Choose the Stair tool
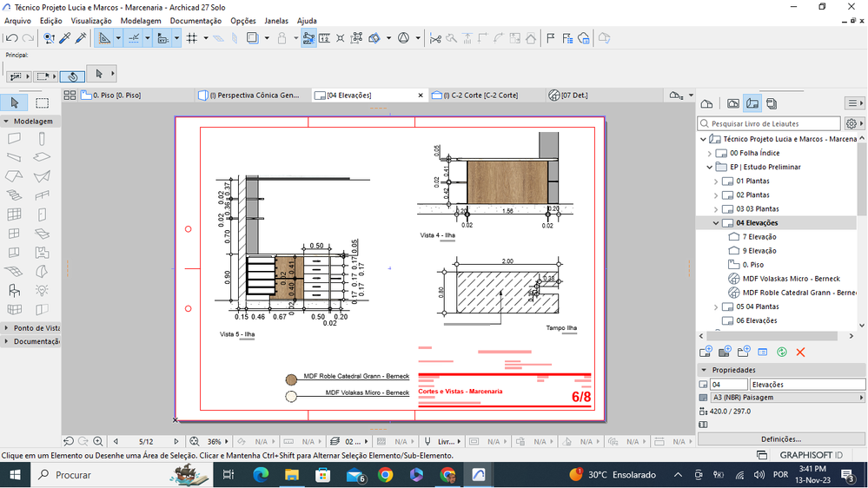868x488 pixels. 15,195
